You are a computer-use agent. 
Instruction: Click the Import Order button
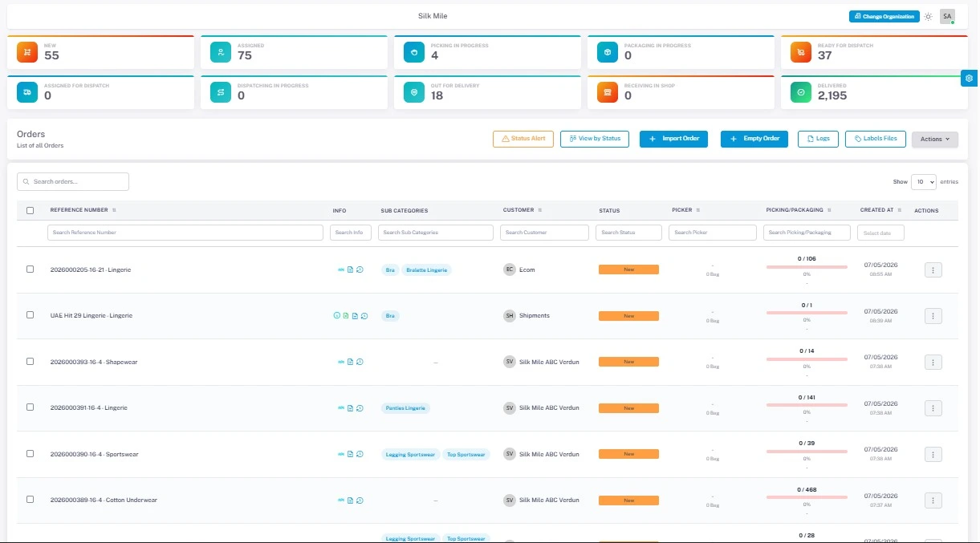pos(674,139)
